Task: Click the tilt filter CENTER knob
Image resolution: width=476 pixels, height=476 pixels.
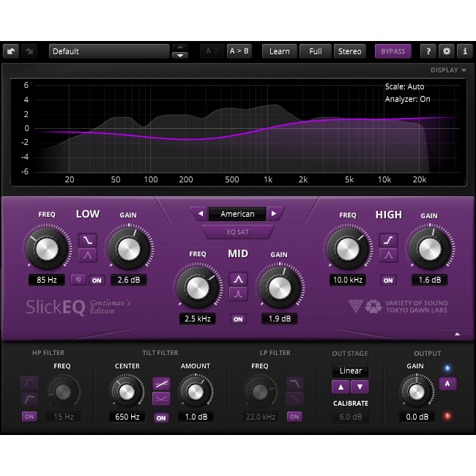Action: pyautogui.click(x=127, y=392)
